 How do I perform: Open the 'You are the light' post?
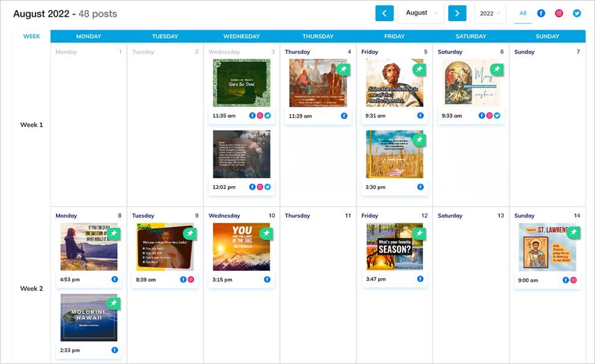pyautogui.click(x=241, y=247)
